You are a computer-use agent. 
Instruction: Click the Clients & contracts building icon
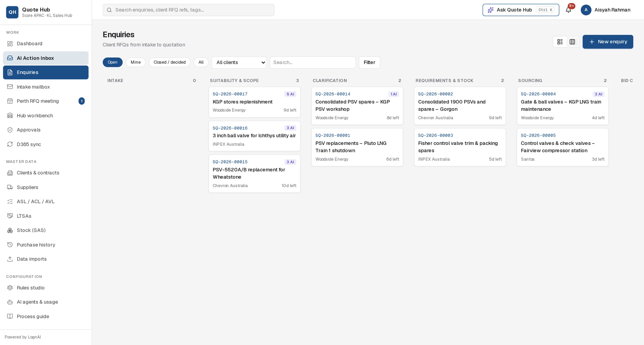[x=10, y=173]
